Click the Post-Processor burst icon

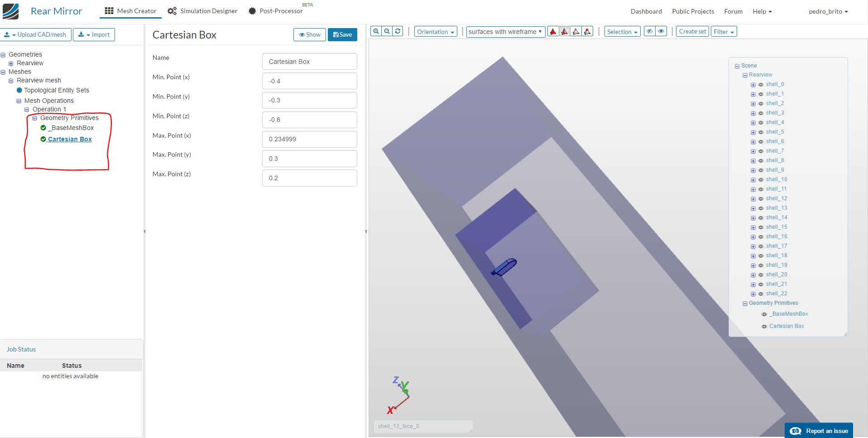pyautogui.click(x=252, y=11)
